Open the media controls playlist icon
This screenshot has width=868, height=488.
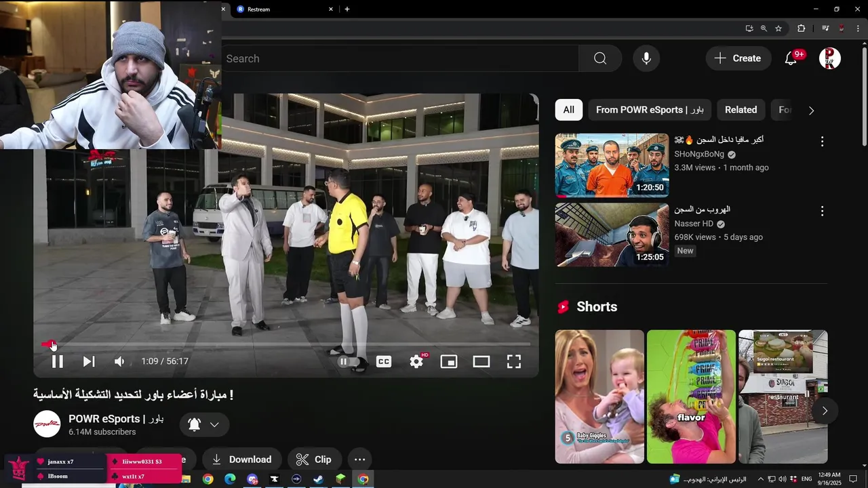tap(825, 28)
